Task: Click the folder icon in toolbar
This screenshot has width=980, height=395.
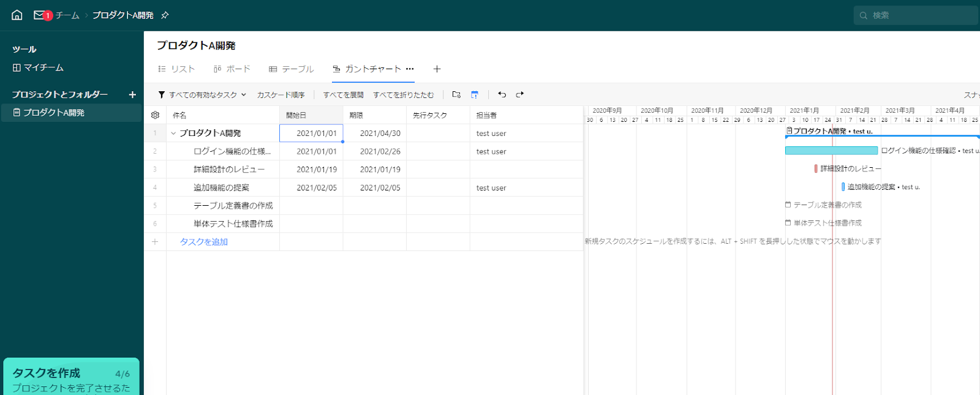Action: click(x=456, y=94)
